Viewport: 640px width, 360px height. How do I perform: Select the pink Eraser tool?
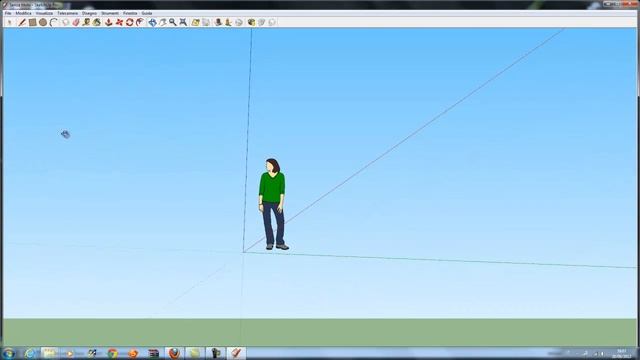[x=76, y=22]
